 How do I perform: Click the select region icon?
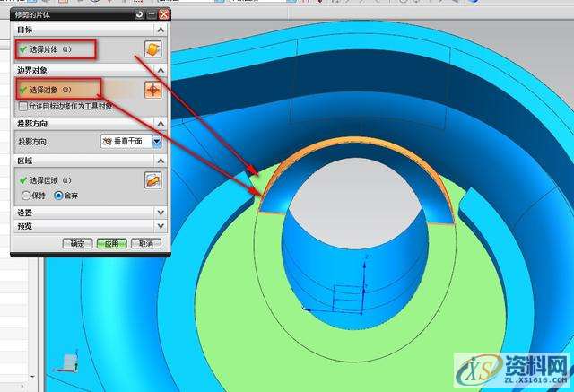click(152, 180)
